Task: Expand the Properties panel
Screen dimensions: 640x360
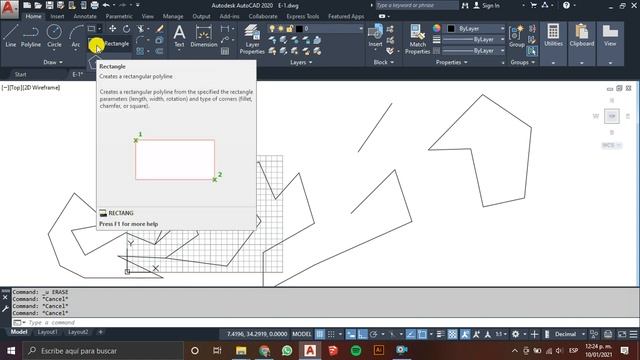Action: [451, 62]
